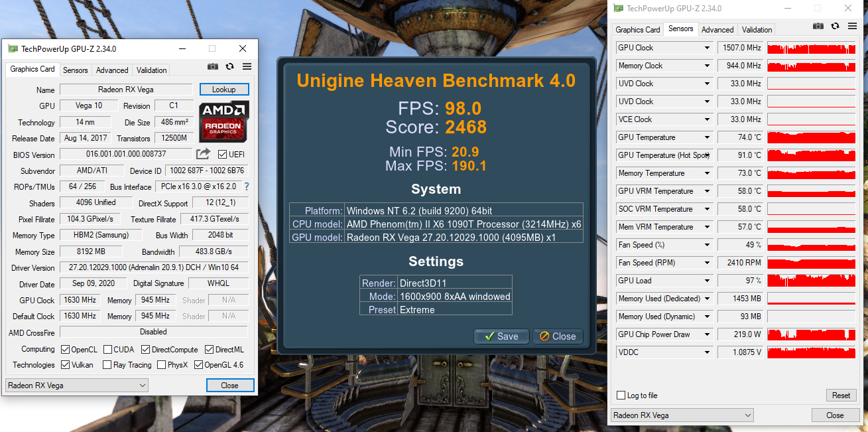The width and height of the screenshot is (868, 432).
Task: Click the 91.0 °C Hot Spot temperature value
Action: tap(741, 155)
